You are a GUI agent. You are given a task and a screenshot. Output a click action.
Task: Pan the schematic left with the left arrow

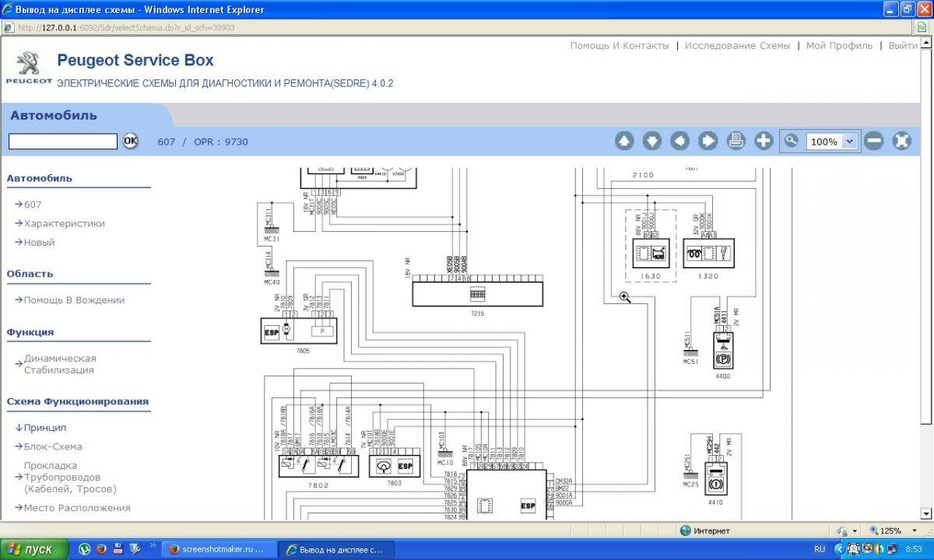coord(680,141)
